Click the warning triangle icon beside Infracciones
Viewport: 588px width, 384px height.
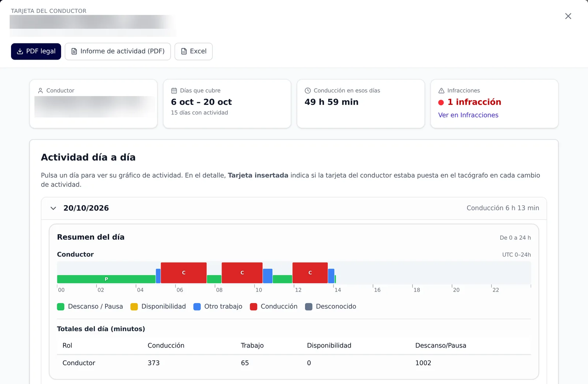click(441, 90)
